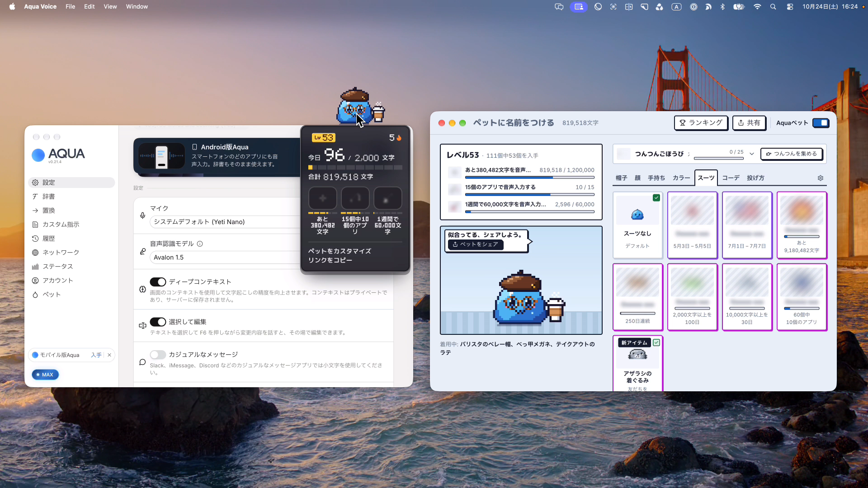This screenshot has width=868, height=488.
Task: Open the 辞書 sidebar item
Action: 71,197
